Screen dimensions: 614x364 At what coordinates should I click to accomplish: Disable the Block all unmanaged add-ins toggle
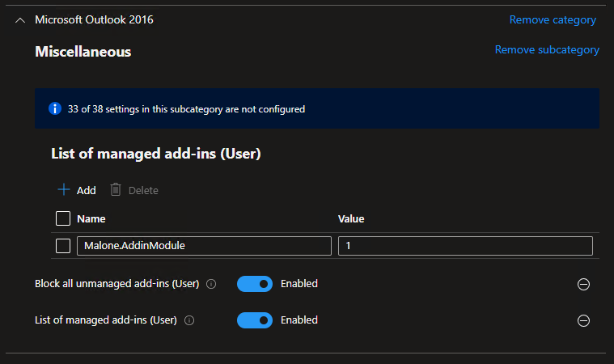[254, 284]
